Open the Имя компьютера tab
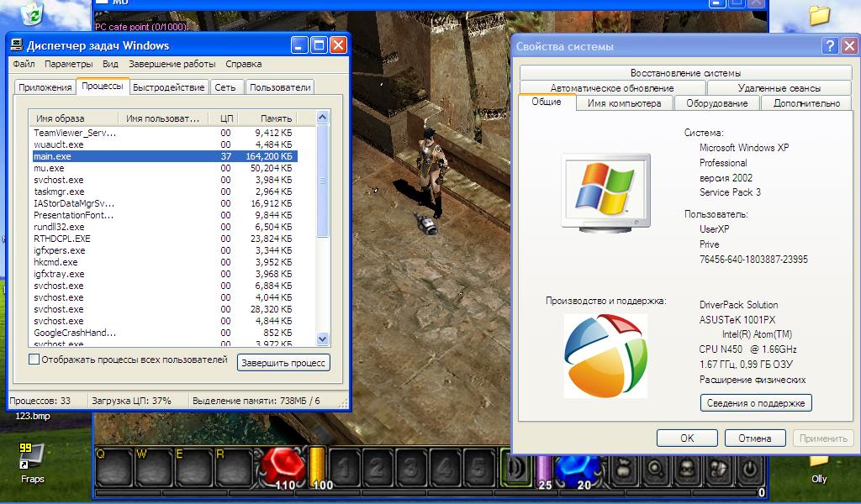This screenshot has width=861, height=504. 624,103
